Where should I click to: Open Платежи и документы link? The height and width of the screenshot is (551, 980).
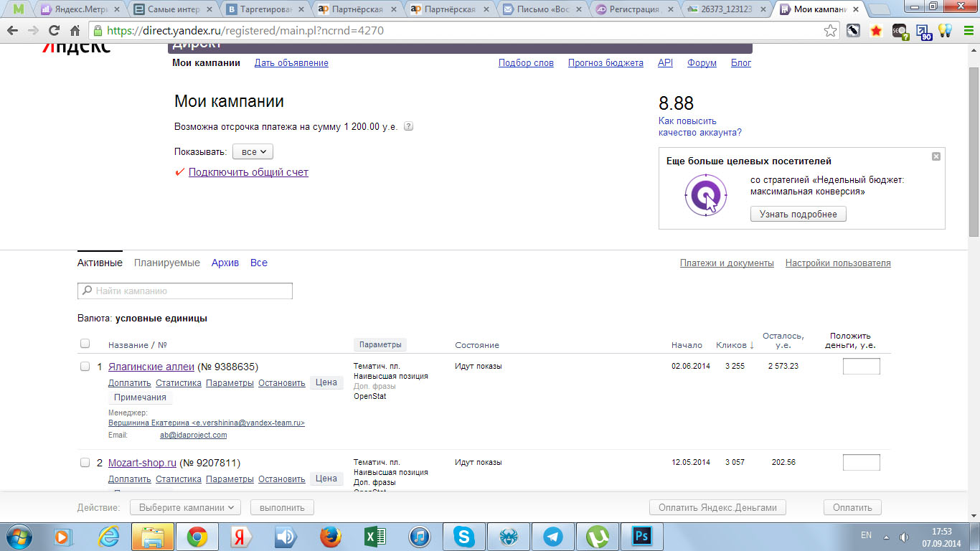coord(727,263)
